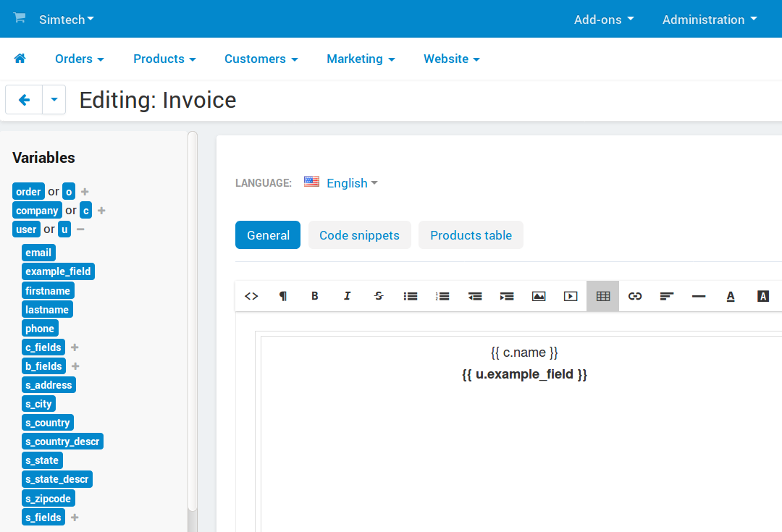Open the Products table tab
This screenshot has width=782, height=532.
click(471, 235)
